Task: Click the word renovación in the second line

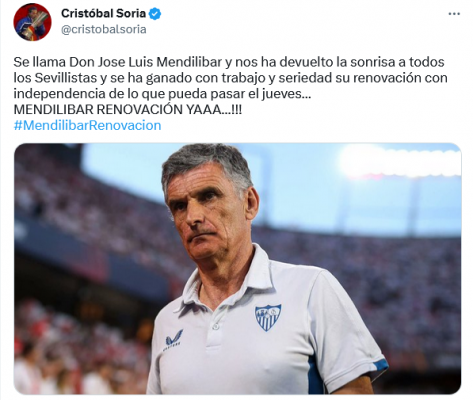Action: tap(387, 78)
